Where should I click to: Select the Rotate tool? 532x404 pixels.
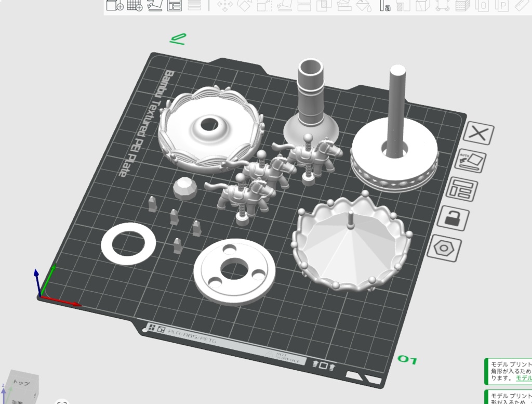click(244, 6)
